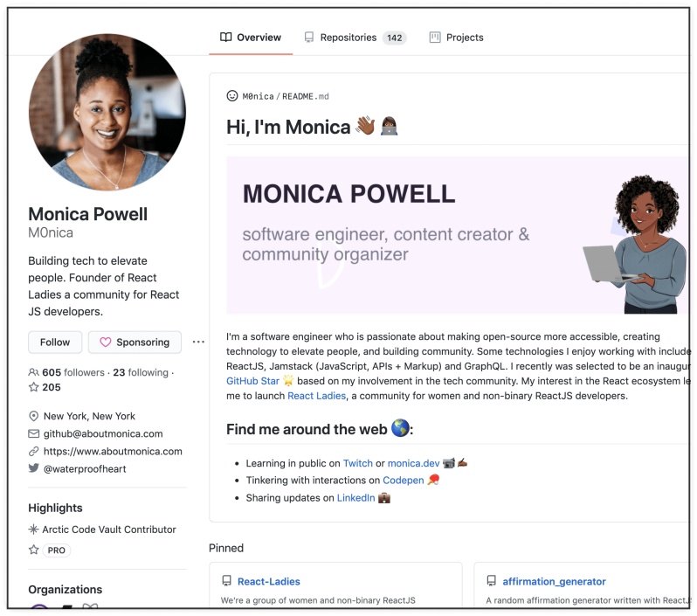The image size is (697, 616).
Task: Follow Monica Powell
Action: 55,342
